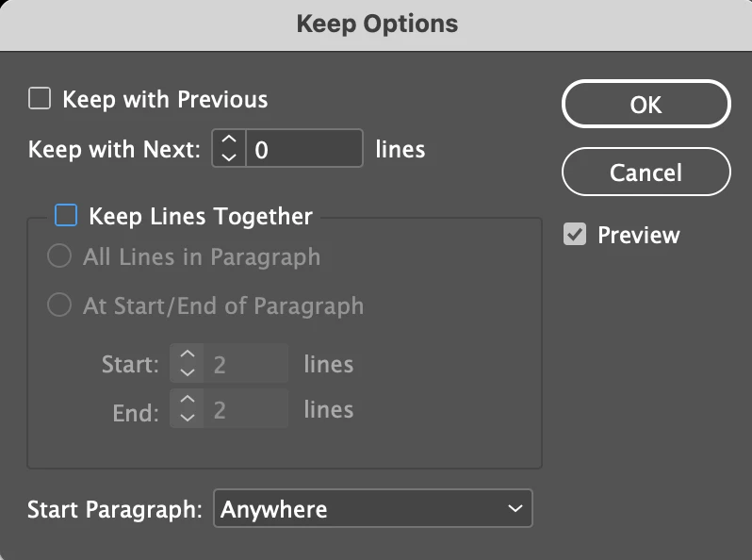Click the Keep with Next input field
This screenshot has height=560, width=752.
(303, 149)
